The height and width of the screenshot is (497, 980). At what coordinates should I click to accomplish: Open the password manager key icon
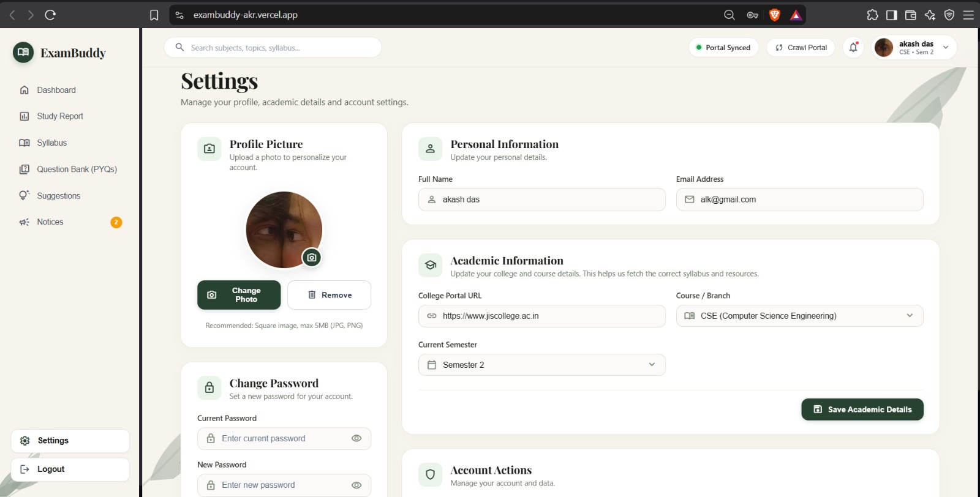point(753,15)
